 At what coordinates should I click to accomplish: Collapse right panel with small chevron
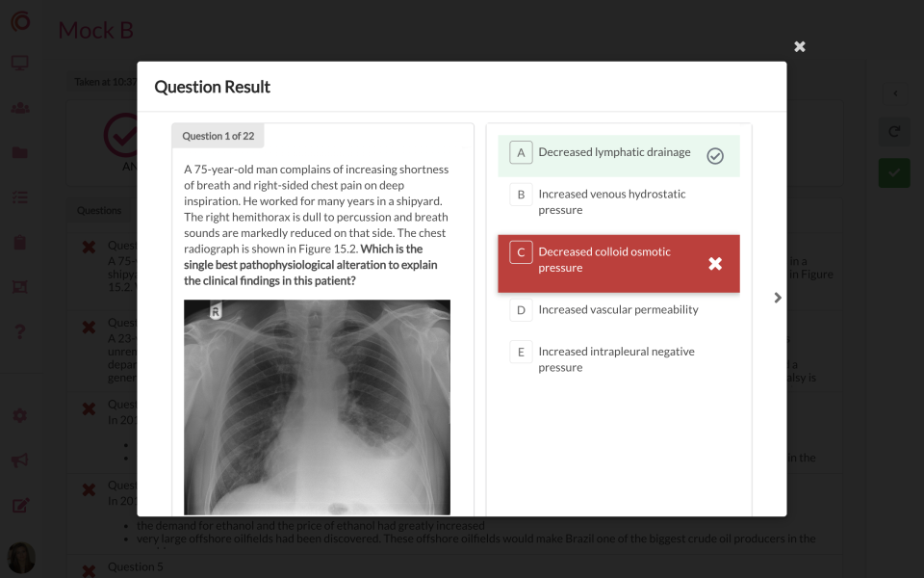pyautogui.click(x=895, y=93)
